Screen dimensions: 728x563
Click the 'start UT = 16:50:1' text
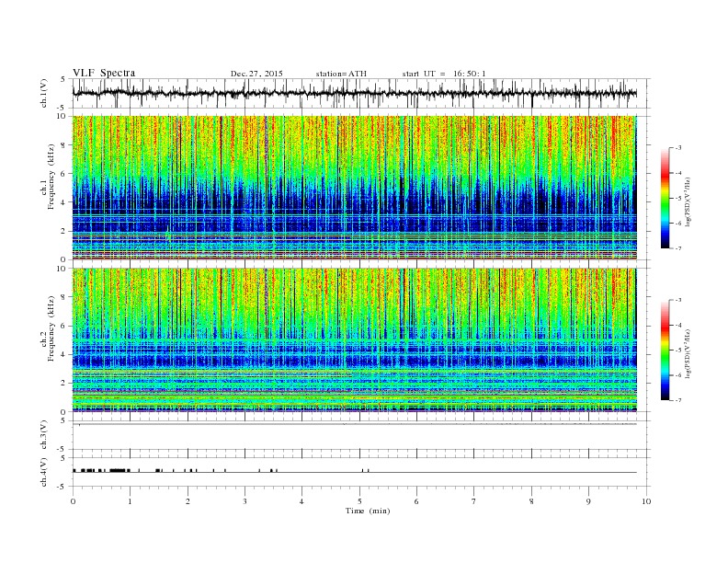[x=444, y=74]
